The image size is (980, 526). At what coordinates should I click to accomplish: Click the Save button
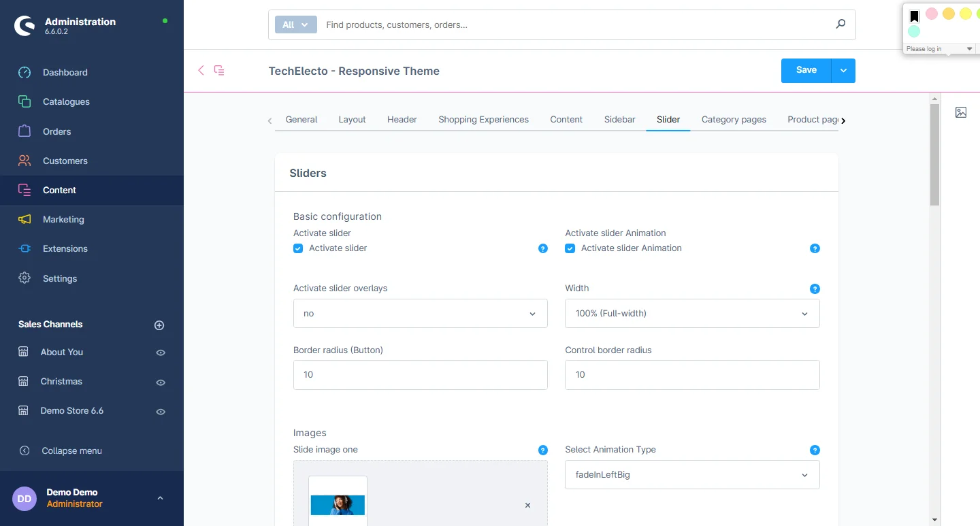click(x=806, y=70)
